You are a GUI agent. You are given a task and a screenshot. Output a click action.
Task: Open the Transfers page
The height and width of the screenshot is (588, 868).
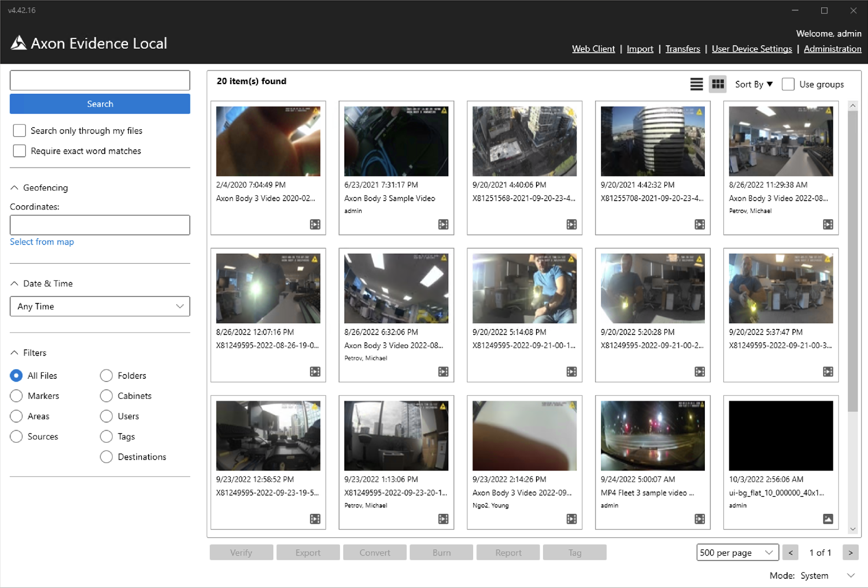(682, 49)
